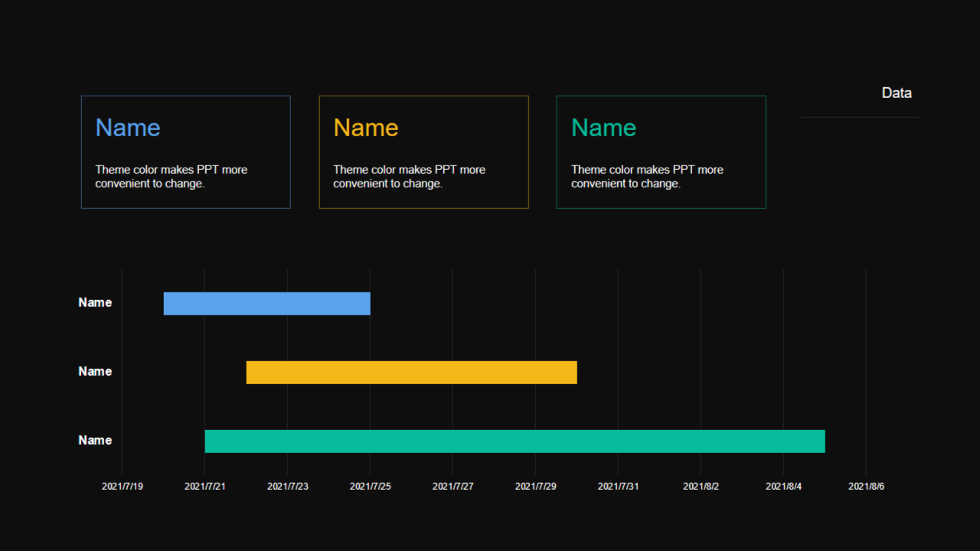Select the yellow bar in the Gantt chart
The height and width of the screenshot is (551, 980).
click(x=411, y=373)
